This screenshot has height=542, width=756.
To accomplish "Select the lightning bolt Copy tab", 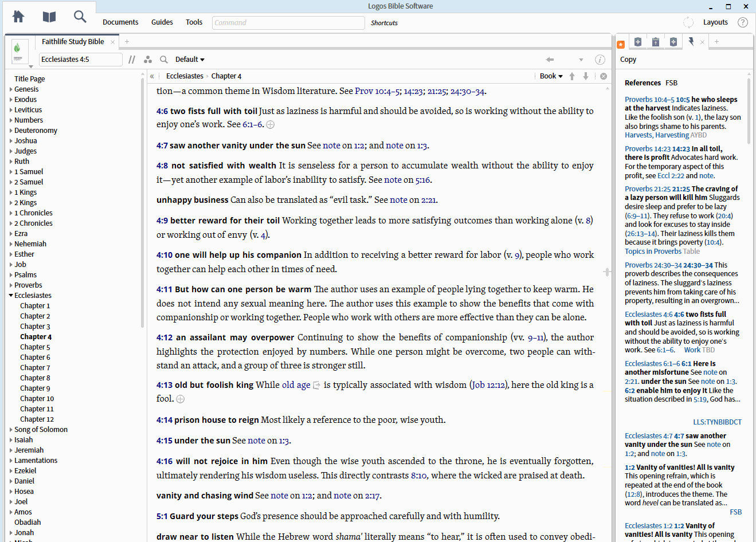I will coord(691,41).
